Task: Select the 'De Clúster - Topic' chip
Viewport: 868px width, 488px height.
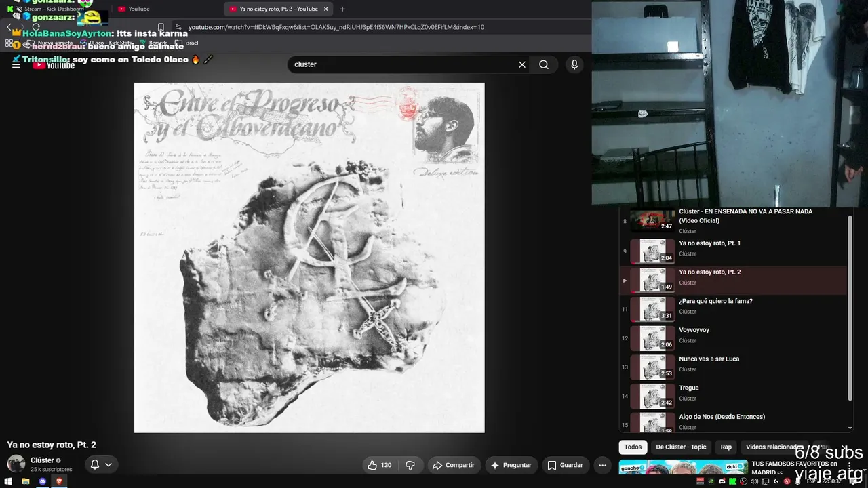Action: click(681, 447)
